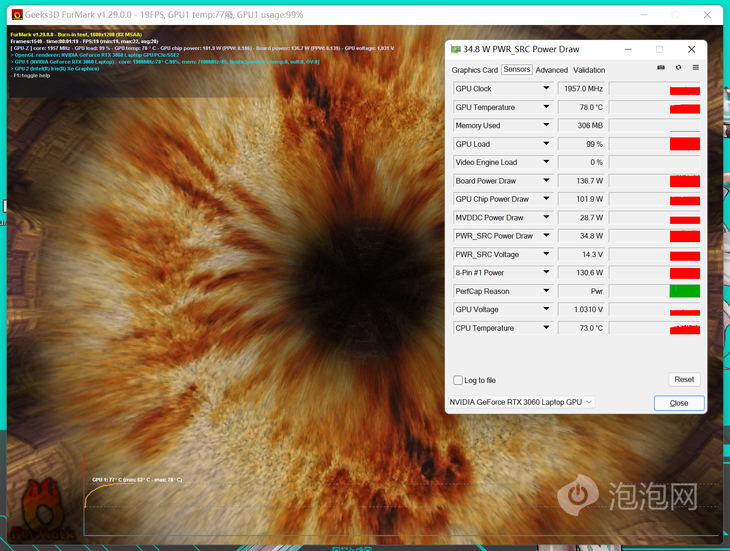This screenshot has height=551, width=730.
Task: Open the GPU Temperature sensor dropdown
Action: point(546,107)
